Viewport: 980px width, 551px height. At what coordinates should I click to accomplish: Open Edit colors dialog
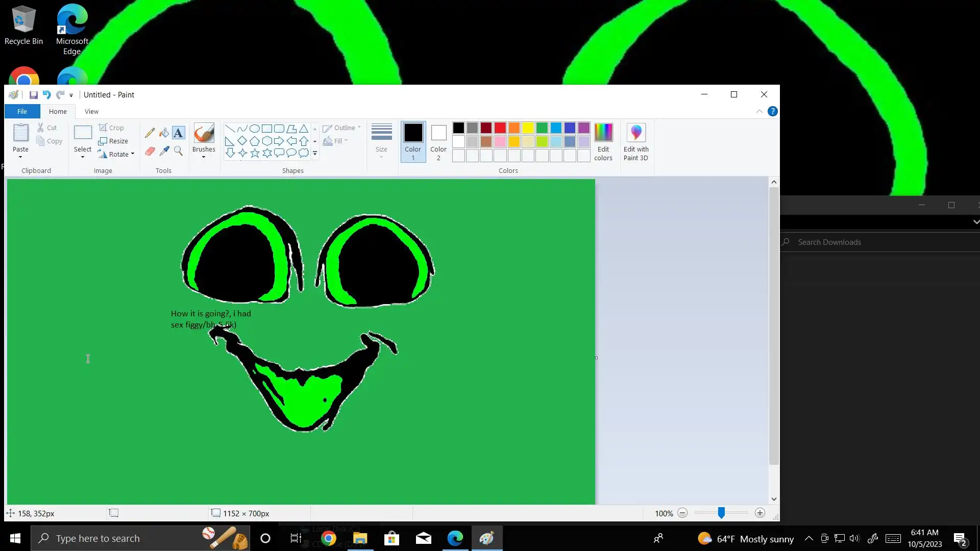pyautogui.click(x=603, y=142)
